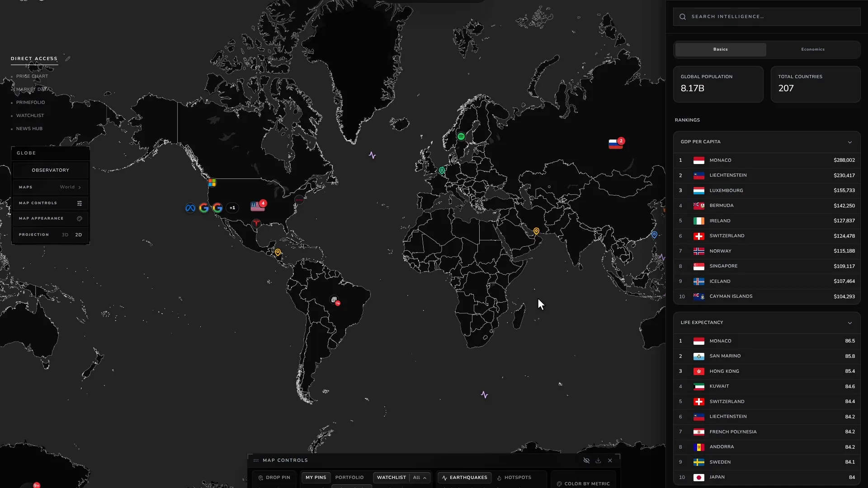Open Price Chart from Direct Access
Screen dimensions: 868x488
point(32,76)
